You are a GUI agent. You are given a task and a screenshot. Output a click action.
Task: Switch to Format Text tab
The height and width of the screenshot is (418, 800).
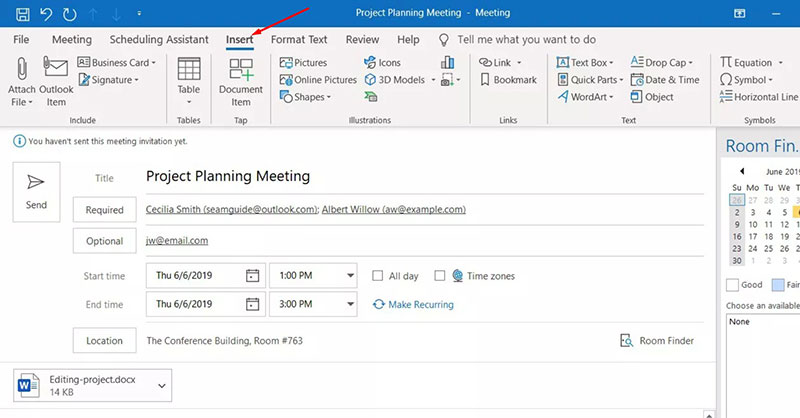(298, 39)
